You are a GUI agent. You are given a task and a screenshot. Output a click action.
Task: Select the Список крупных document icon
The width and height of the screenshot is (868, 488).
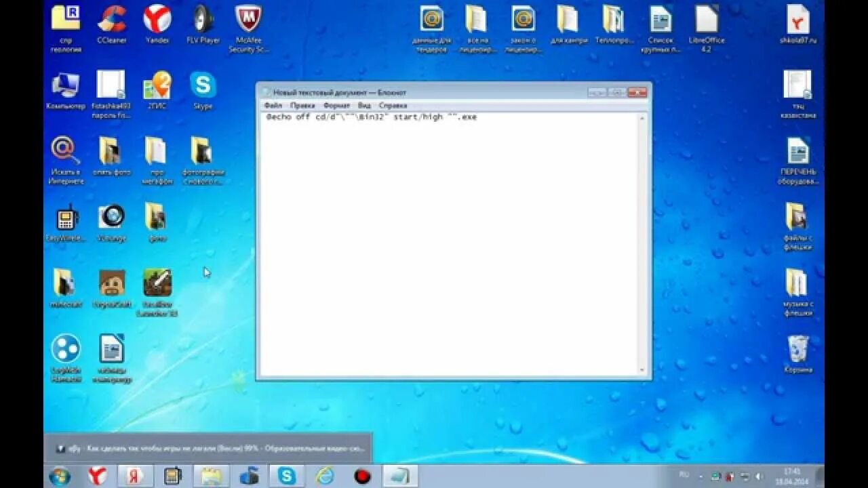(660, 29)
